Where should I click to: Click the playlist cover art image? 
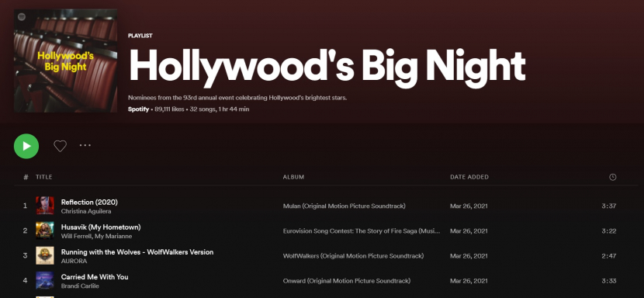click(65, 61)
